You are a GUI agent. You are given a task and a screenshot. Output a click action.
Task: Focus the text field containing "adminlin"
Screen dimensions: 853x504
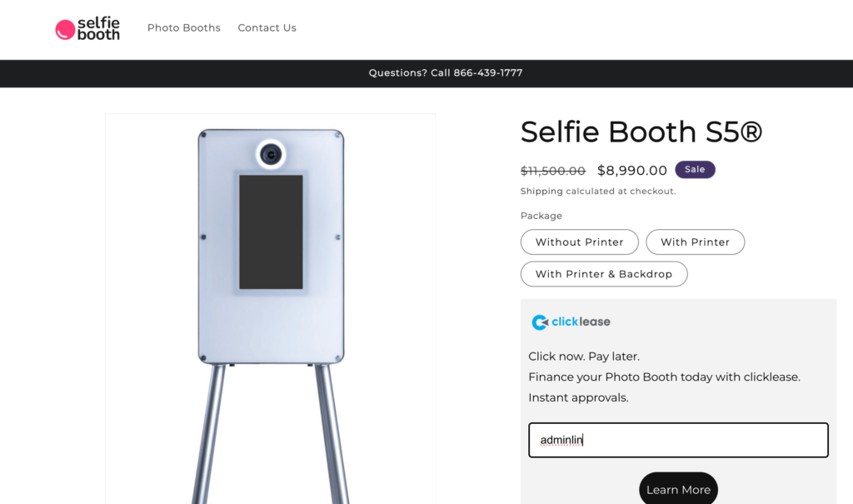pos(678,440)
